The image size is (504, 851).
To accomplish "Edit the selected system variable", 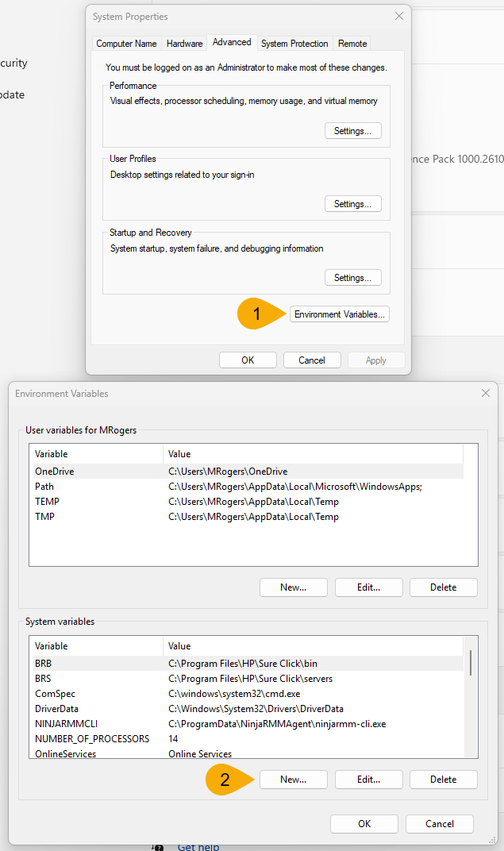I will click(368, 780).
